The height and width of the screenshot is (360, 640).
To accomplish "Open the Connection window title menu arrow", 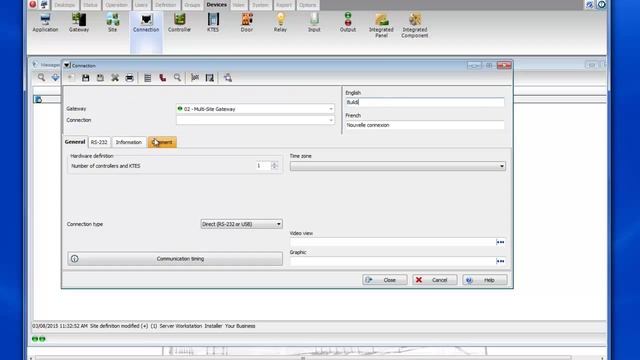I will [x=67, y=65].
